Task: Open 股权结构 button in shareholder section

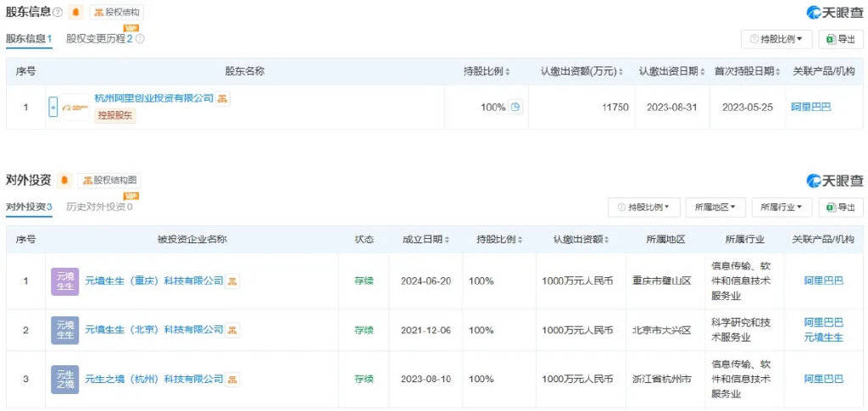Action: click(x=116, y=12)
